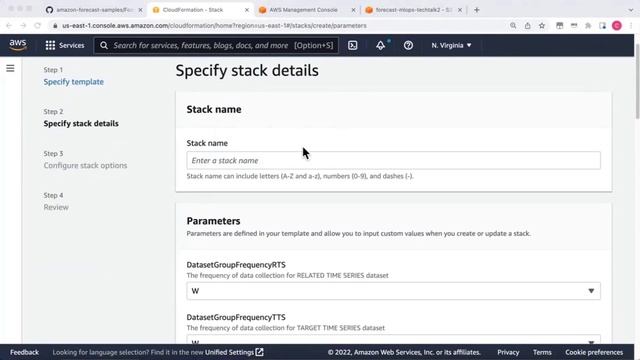Switch to amazon-forecast-samples GitHub tab
The width and height of the screenshot is (640, 360).
(x=94, y=10)
